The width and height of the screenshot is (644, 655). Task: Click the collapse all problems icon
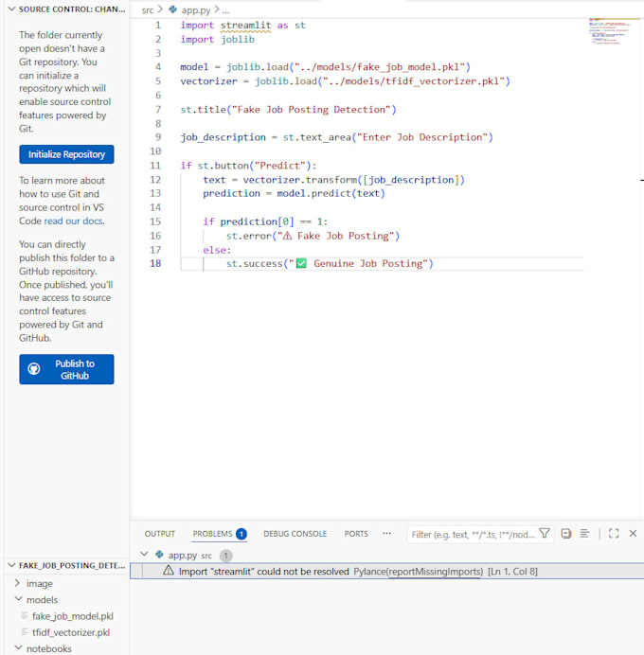click(x=565, y=534)
